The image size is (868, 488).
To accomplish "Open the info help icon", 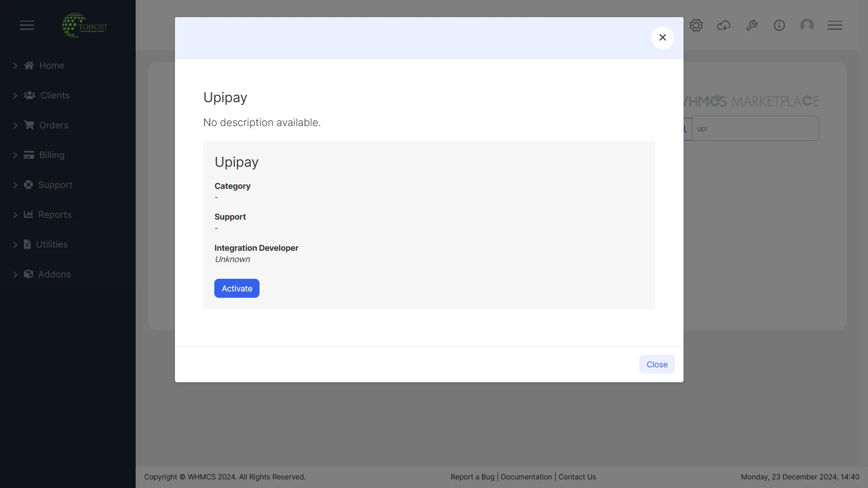I will click(779, 25).
